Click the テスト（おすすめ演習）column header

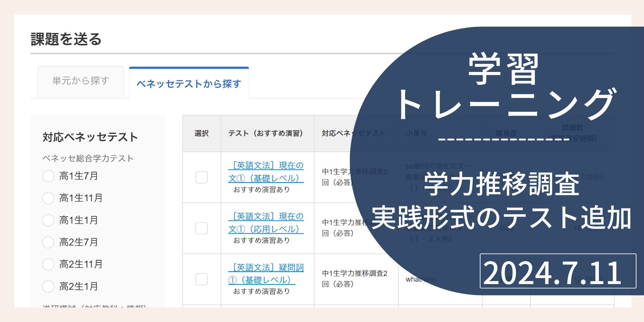pyautogui.click(x=267, y=133)
